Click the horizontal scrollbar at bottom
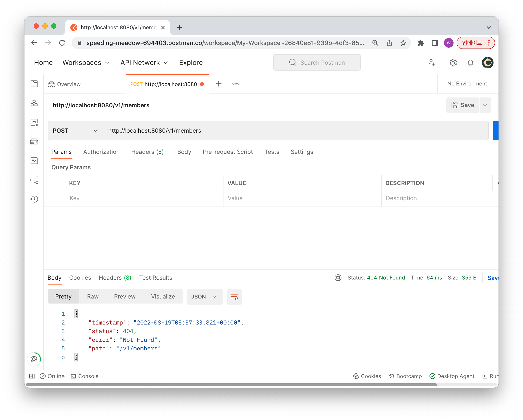This screenshot has height=420, width=523. pyautogui.click(x=230, y=385)
